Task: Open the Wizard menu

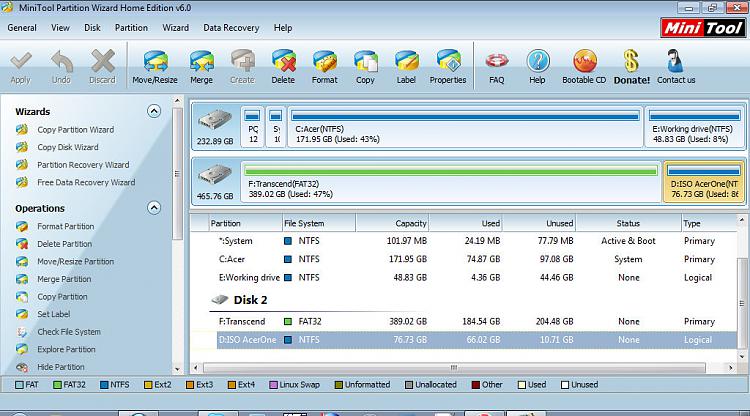Action: tap(176, 28)
